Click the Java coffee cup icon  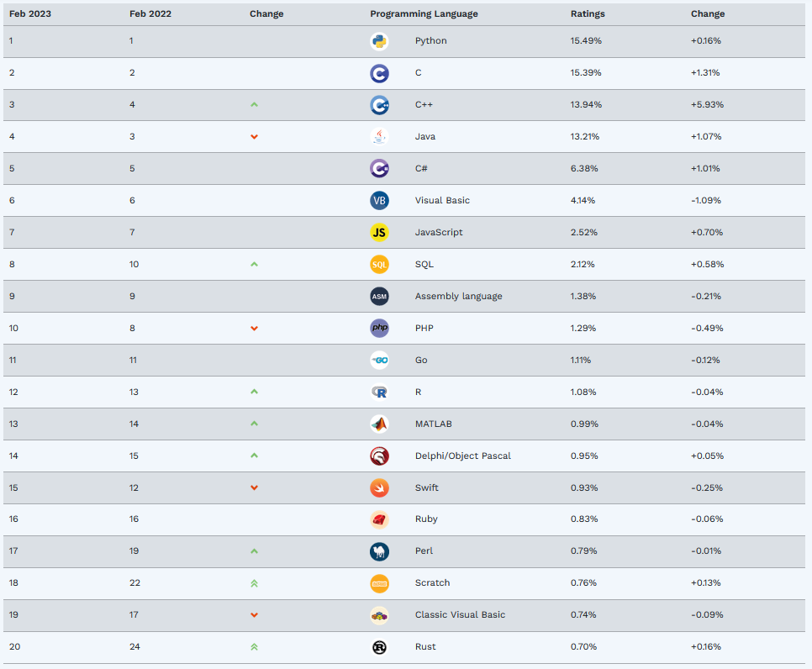379,137
